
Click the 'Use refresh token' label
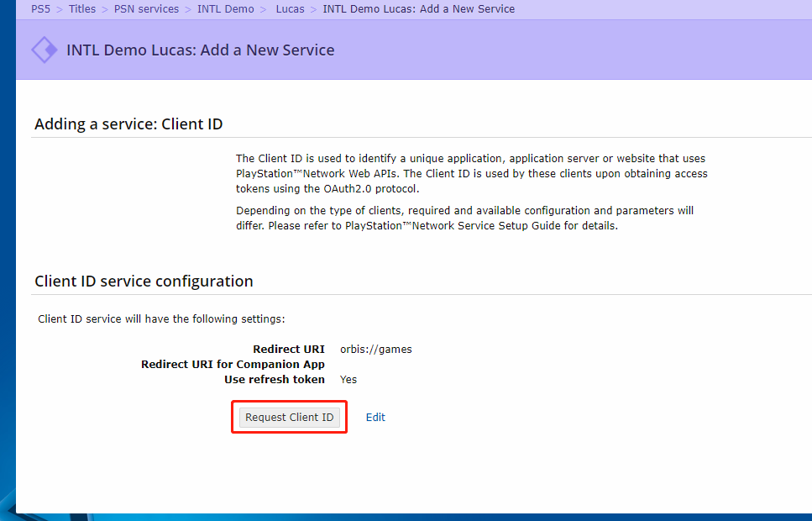click(x=274, y=380)
